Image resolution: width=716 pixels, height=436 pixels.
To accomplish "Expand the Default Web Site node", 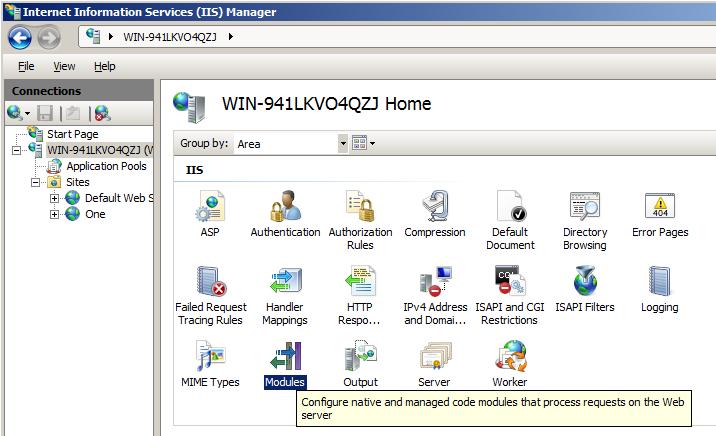I will [54, 199].
